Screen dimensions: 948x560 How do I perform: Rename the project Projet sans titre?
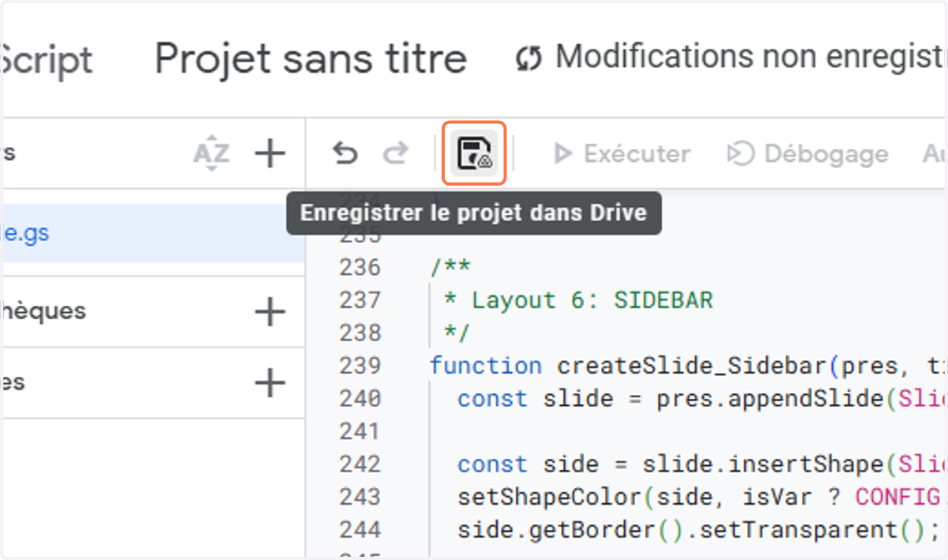click(x=310, y=58)
